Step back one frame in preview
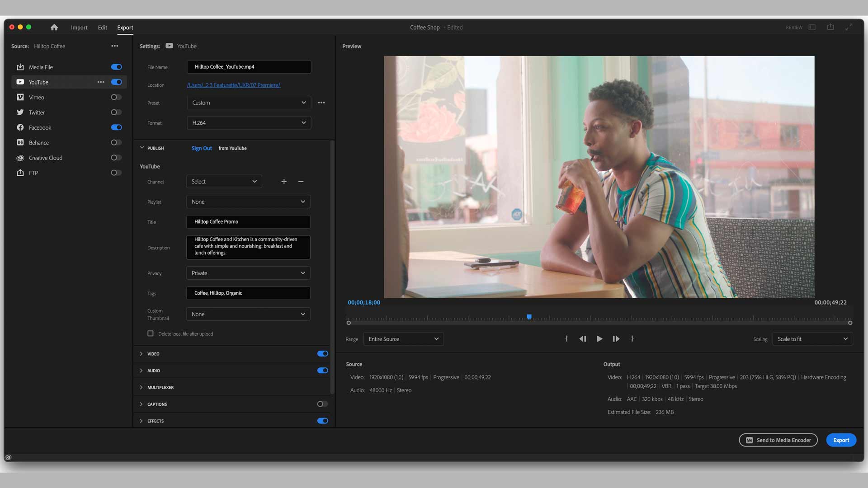Image resolution: width=868 pixels, height=488 pixels. [583, 339]
